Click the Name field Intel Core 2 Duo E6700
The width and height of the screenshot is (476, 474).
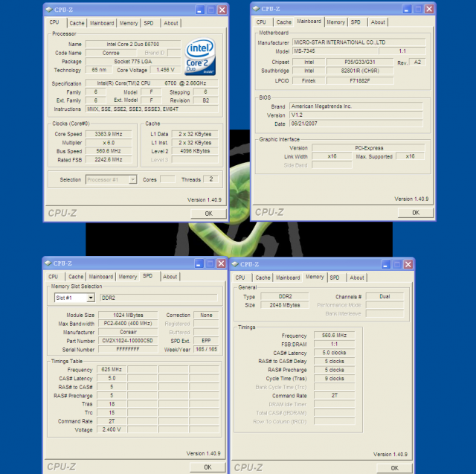pyautogui.click(x=133, y=45)
